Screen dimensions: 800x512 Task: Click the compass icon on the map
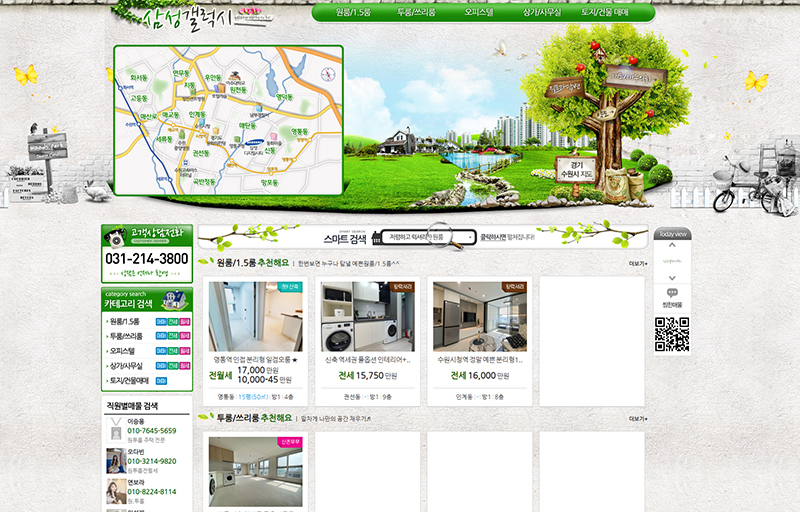click(326, 72)
